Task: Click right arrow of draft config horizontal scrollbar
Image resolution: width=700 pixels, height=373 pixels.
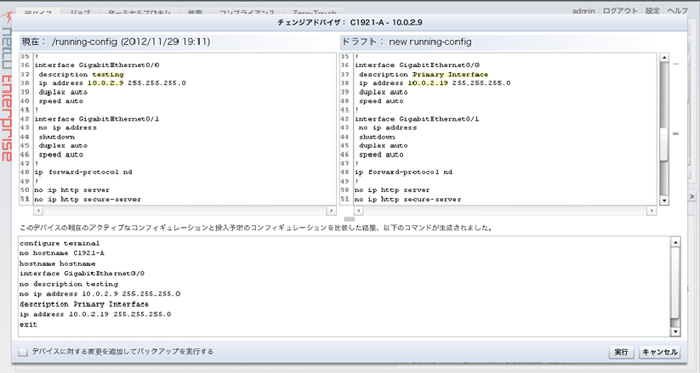Action: (651, 210)
